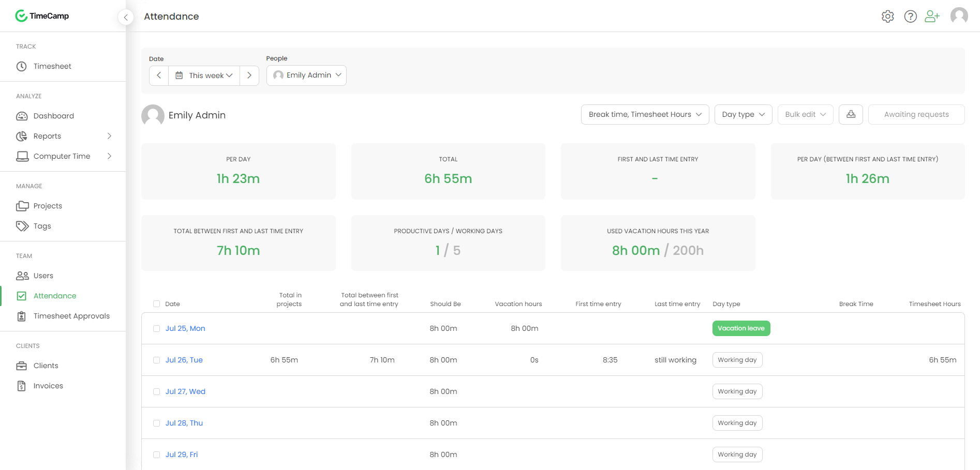Toggle the select-all Date header checkbox
This screenshot has width=980, height=470.
point(156,304)
